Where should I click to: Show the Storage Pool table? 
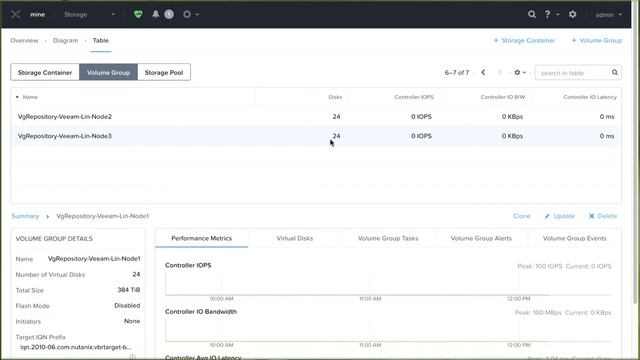pyautogui.click(x=164, y=72)
